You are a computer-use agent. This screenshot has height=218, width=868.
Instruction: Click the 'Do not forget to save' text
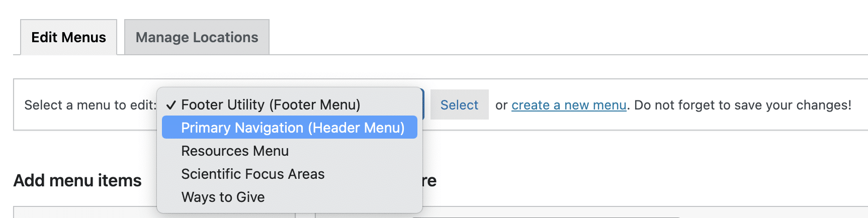[x=742, y=105]
